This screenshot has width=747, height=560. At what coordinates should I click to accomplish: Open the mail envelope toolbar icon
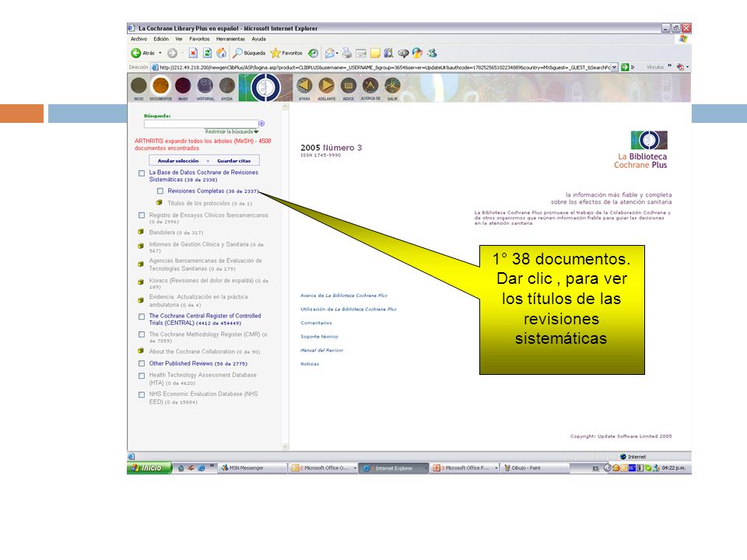tap(329, 53)
